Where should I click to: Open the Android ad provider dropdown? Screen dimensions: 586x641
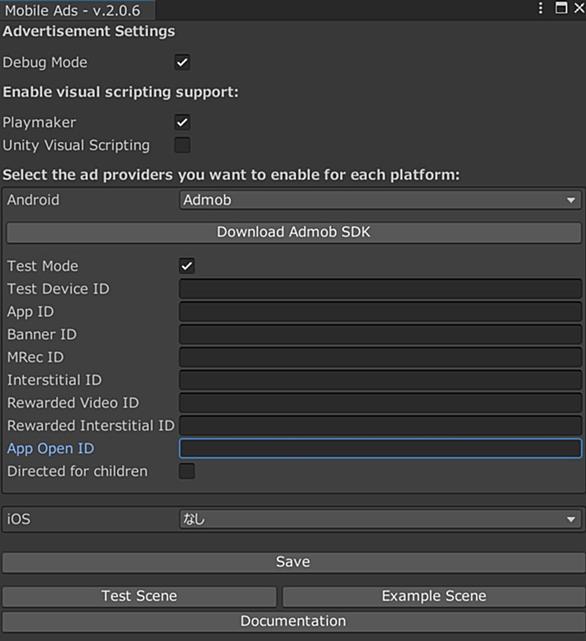pos(380,200)
